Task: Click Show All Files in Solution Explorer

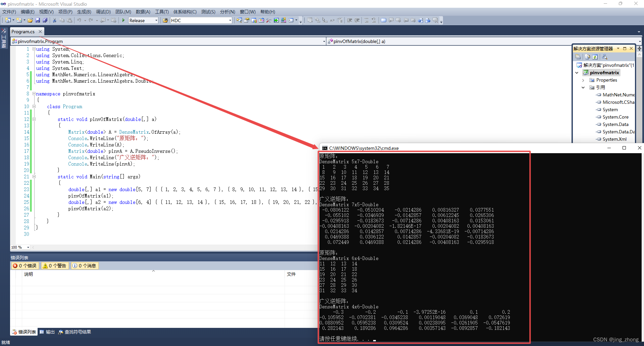Action: pyautogui.click(x=587, y=57)
